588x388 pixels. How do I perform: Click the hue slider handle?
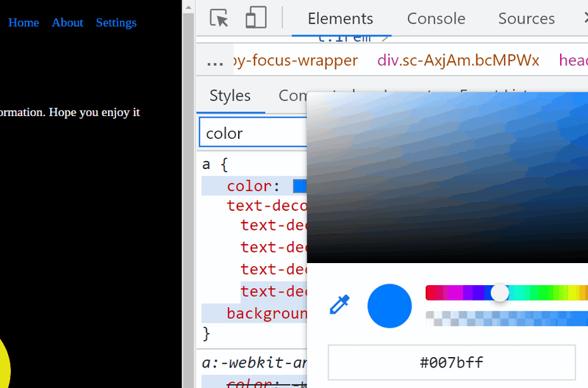pyautogui.click(x=500, y=292)
